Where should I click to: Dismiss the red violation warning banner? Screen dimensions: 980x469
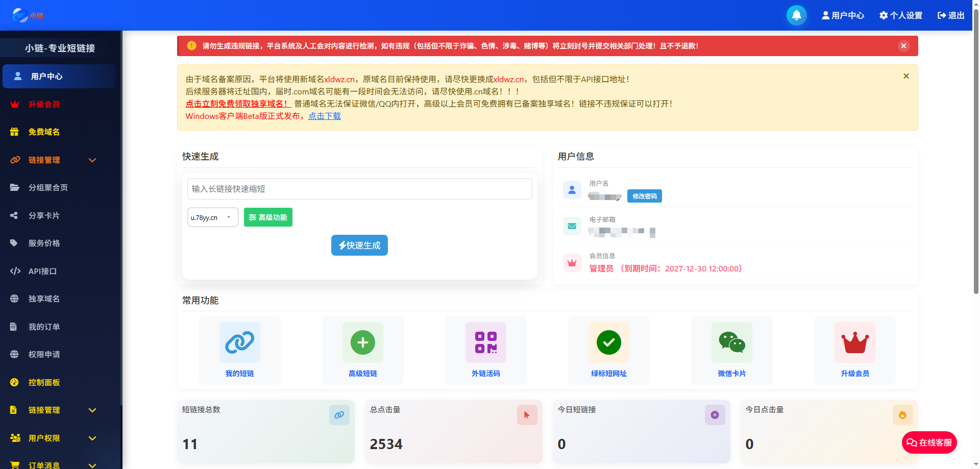[904, 45]
